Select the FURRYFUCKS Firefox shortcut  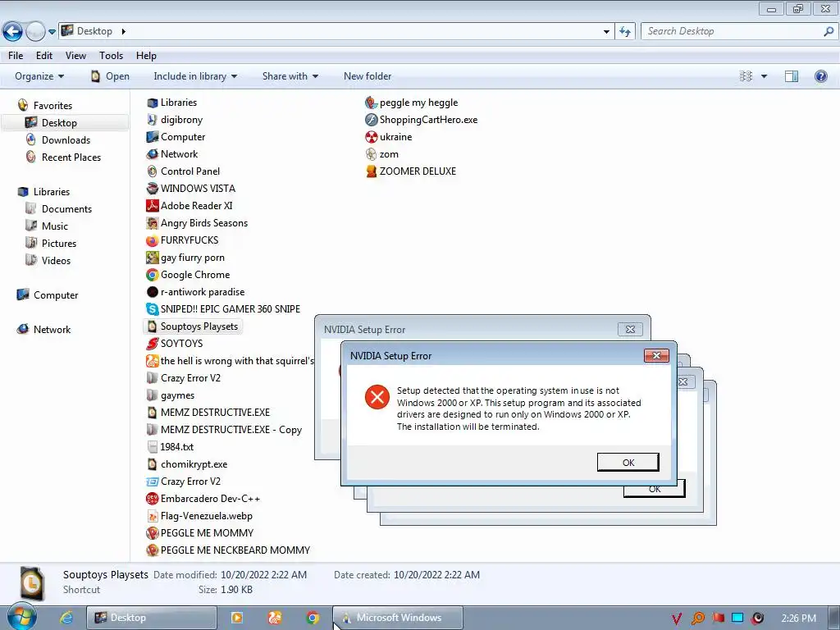tap(189, 240)
